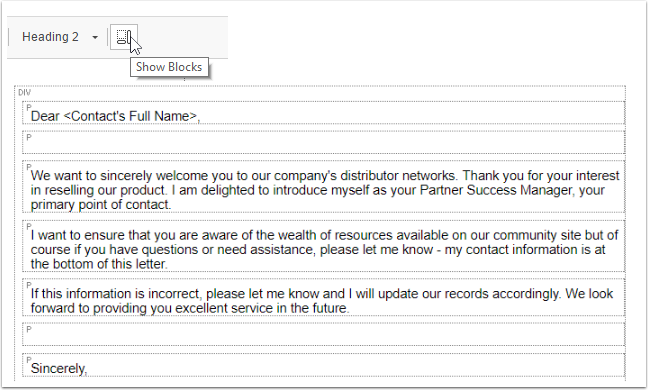Click the paragraph about community site resources
648x390 pixels.
tap(323, 246)
